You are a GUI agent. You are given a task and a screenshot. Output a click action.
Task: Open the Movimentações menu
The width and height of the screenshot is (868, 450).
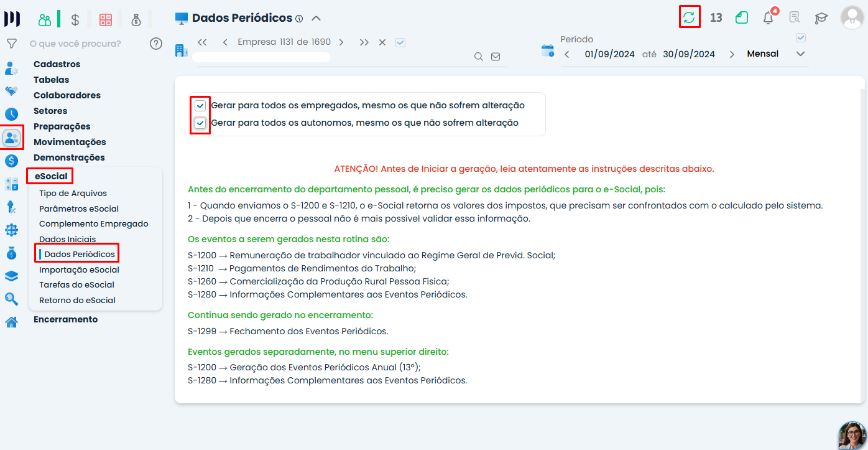point(70,142)
